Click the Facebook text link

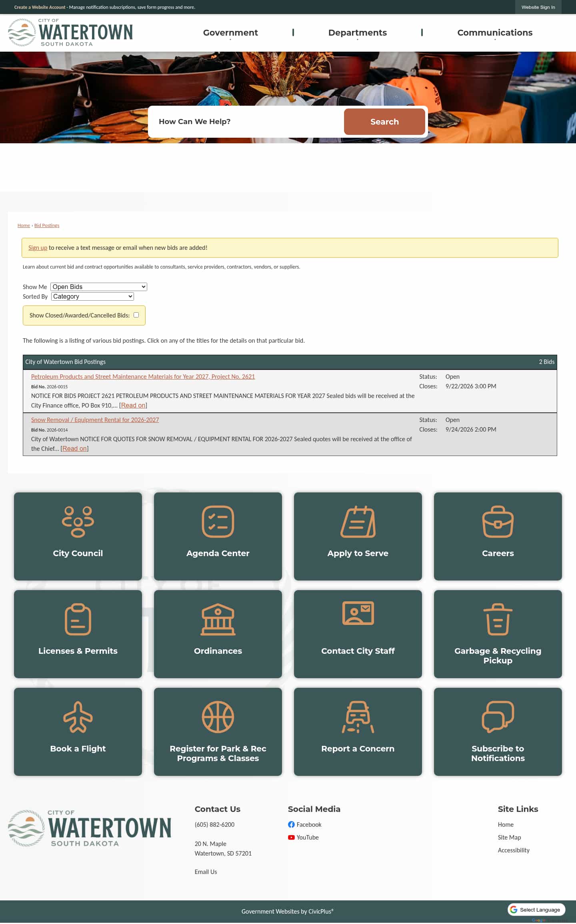click(309, 824)
